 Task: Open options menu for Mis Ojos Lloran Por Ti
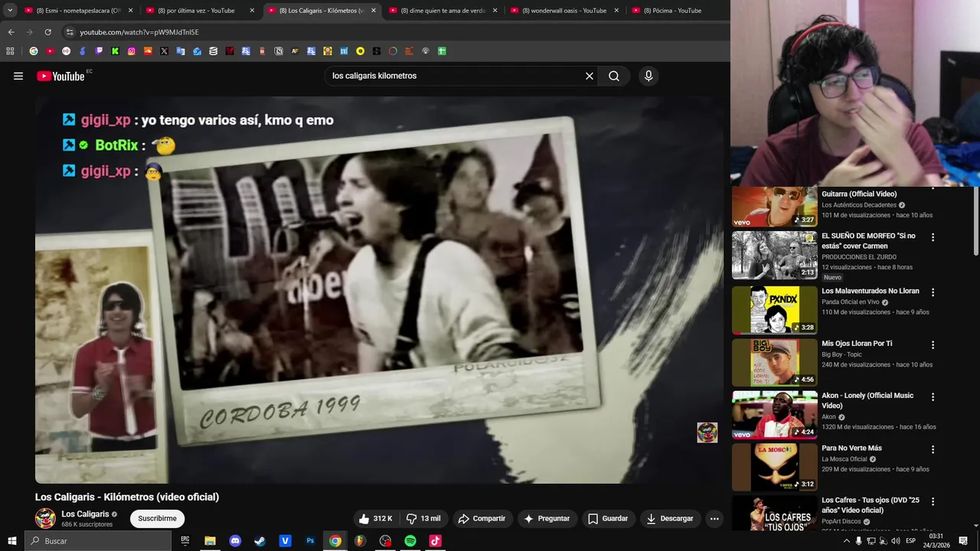click(933, 345)
